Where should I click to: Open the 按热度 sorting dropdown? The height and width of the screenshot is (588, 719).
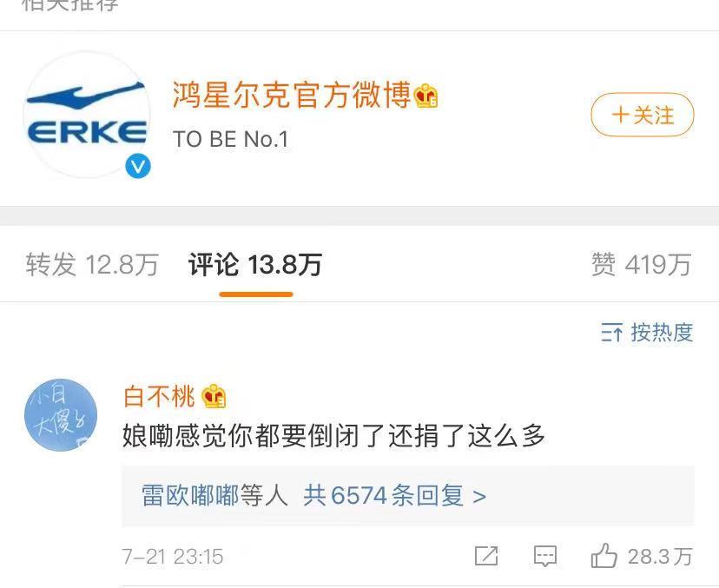662,333
